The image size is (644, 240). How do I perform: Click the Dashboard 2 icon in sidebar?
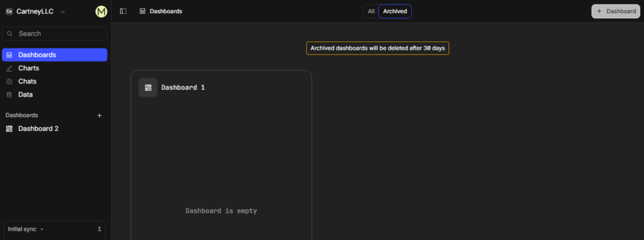click(x=9, y=129)
